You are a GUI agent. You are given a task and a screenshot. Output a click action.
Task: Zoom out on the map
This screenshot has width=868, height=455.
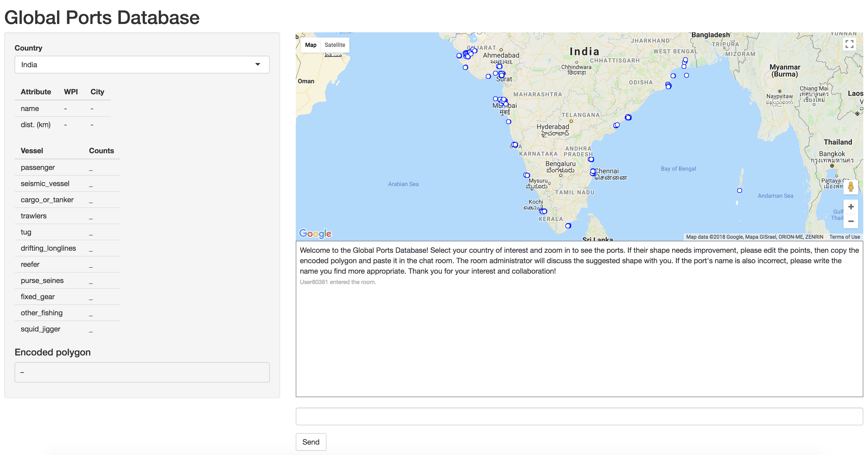click(x=851, y=222)
